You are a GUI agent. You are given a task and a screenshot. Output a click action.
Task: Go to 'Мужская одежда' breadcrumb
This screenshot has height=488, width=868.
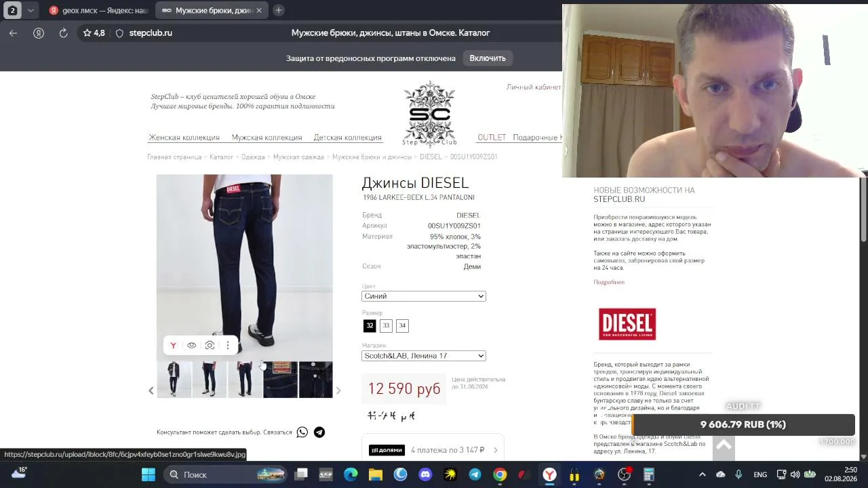pyautogui.click(x=298, y=157)
